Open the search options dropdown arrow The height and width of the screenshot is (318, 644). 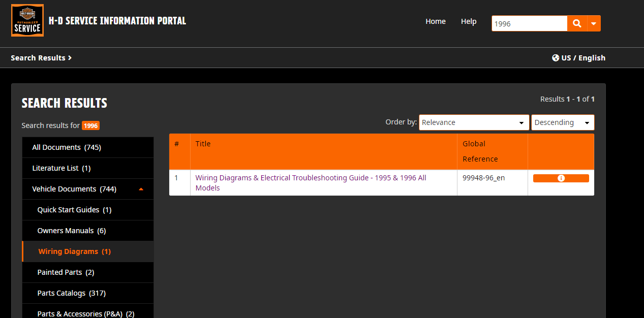point(594,23)
